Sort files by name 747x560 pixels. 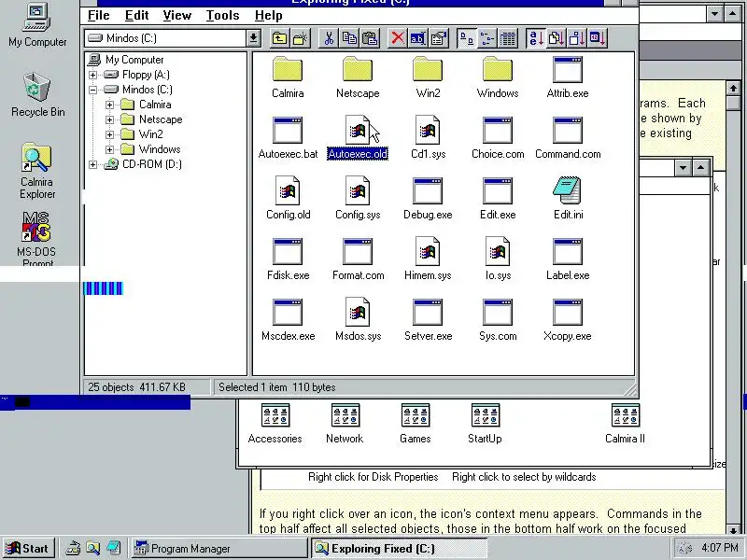coord(536,38)
